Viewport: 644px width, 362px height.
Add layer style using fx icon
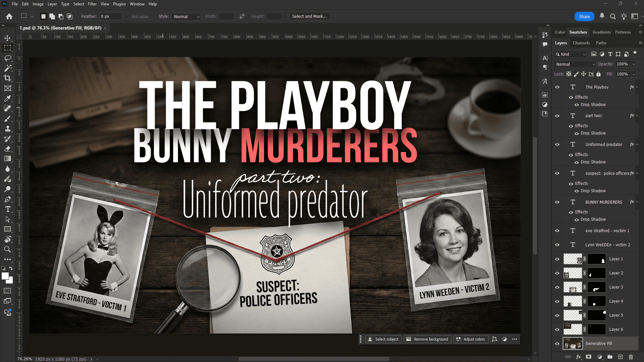tap(579, 357)
